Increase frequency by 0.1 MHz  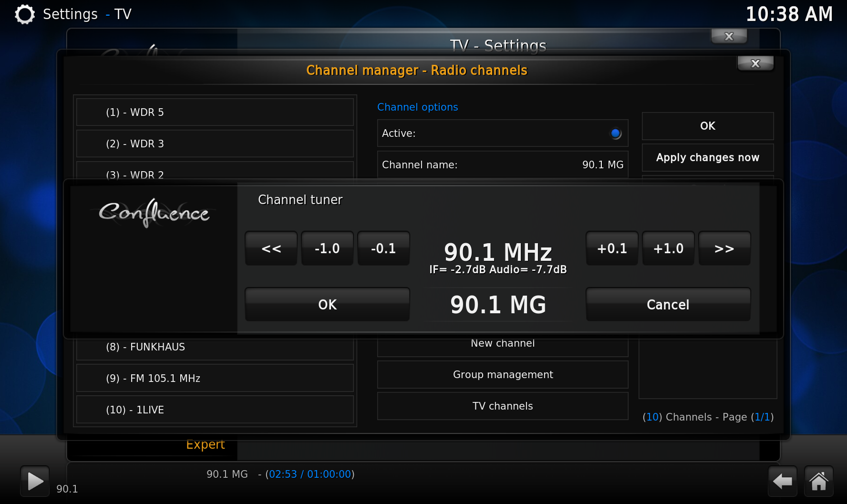(x=612, y=248)
